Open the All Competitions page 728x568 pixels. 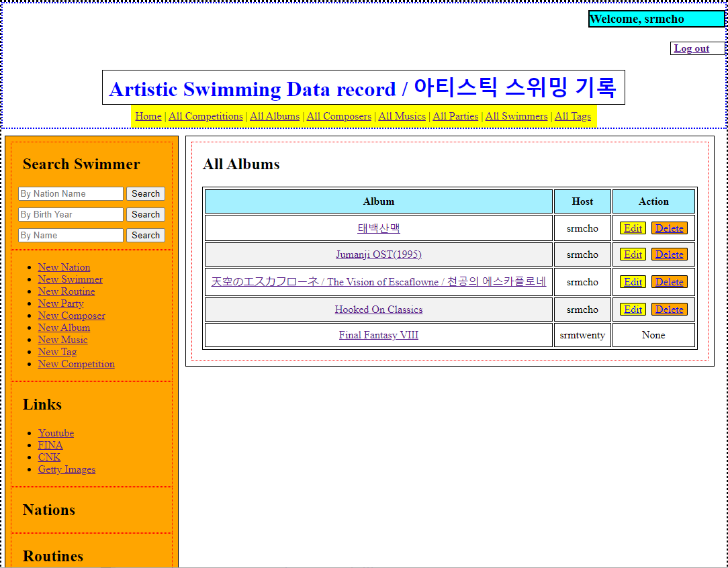coord(206,116)
